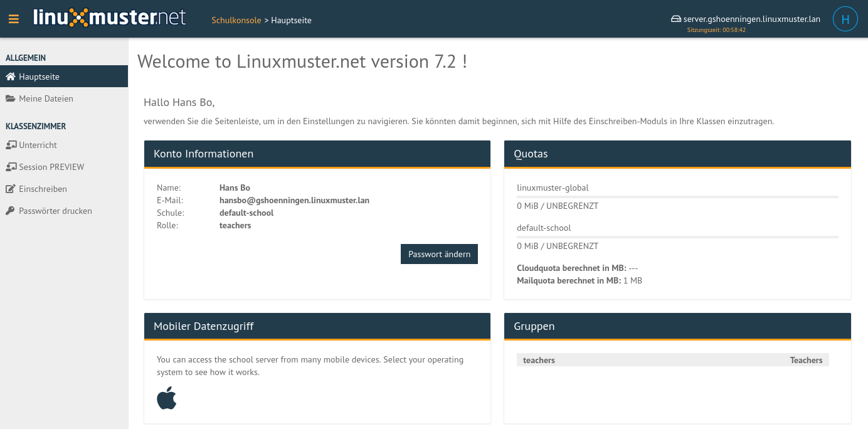This screenshot has height=429, width=868.
Task: Click the server.gshoenningen.linuxmuster.lan hostname
Action: pos(752,19)
